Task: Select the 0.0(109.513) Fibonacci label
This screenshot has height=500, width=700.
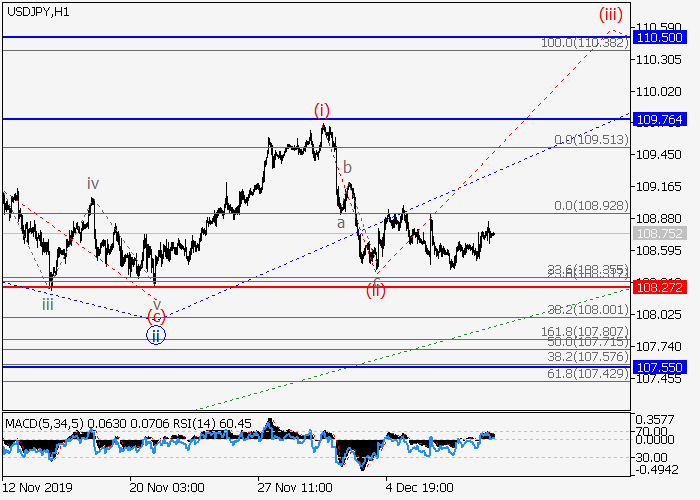Action: (590, 140)
